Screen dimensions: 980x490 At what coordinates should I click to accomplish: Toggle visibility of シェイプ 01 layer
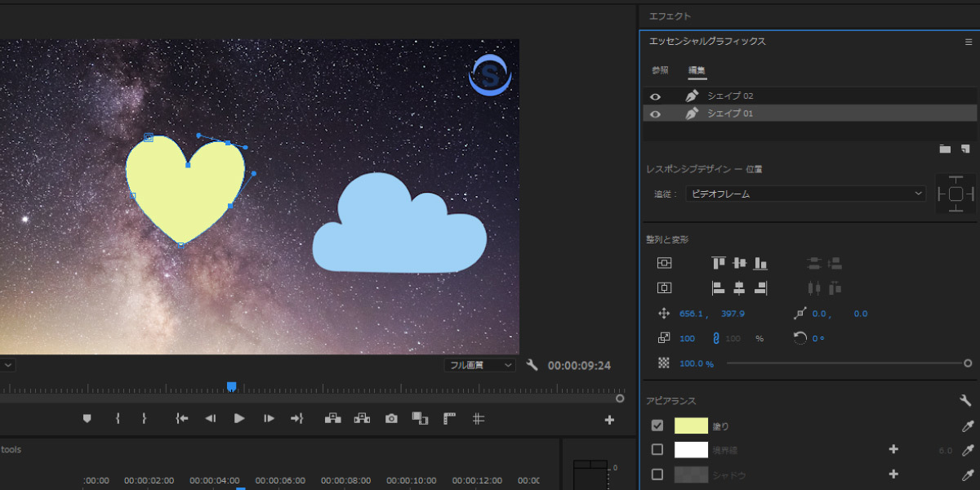coord(655,114)
